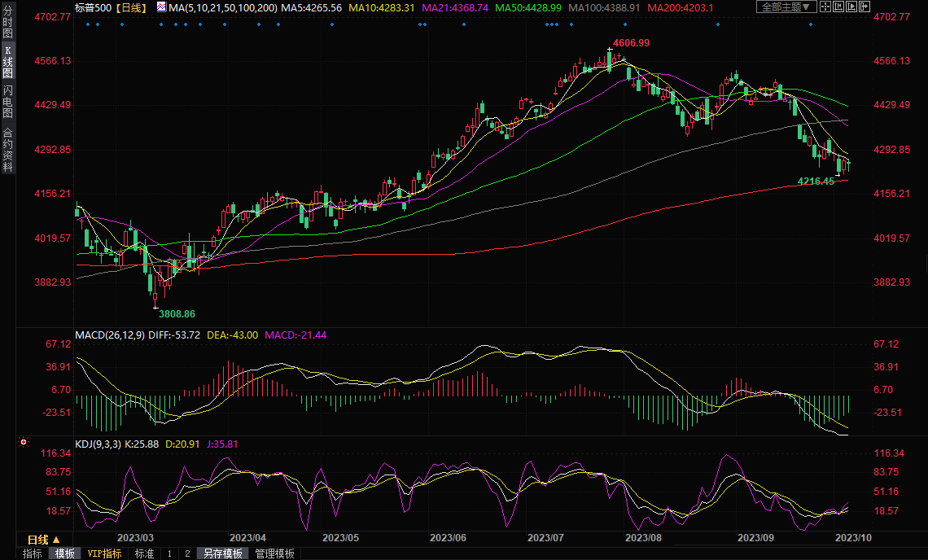Image resolution: width=928 pixels, height=560 pixels.
Task: Click the 管理模板 button
Action: pos(275,553)
